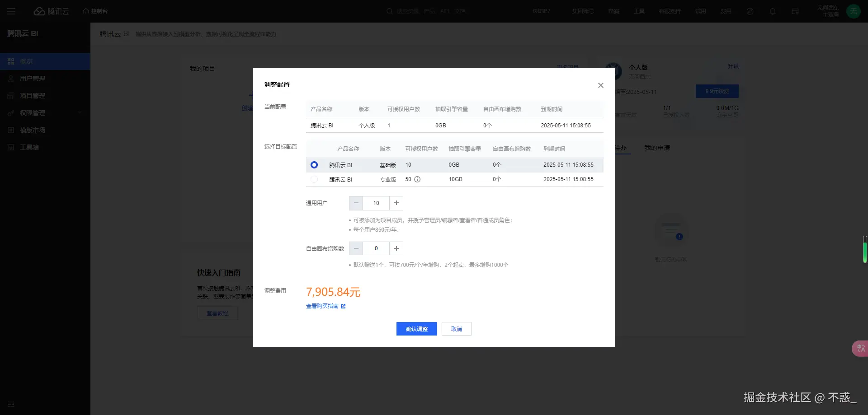Open 费用 menu in top bar
This screenshot has height=415, width=868.
pyautogui.click(x=726, y=11)
